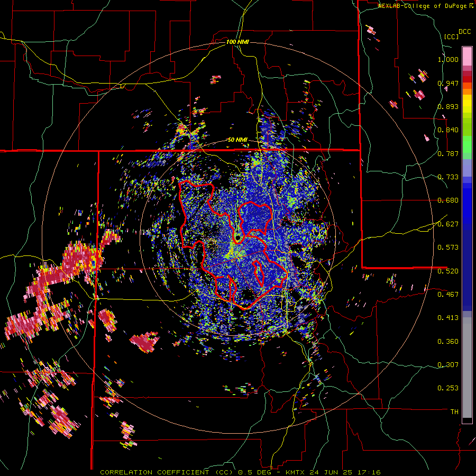Click the 0.787 value on the color scale
Screen dimensions: 476x476
[x=448, y=153]
